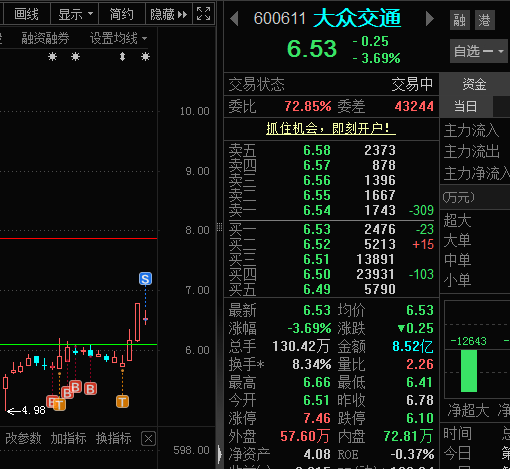Click the rightmost star event marker
The height and width of the screenshot is (469, 510).
(145, 57)
